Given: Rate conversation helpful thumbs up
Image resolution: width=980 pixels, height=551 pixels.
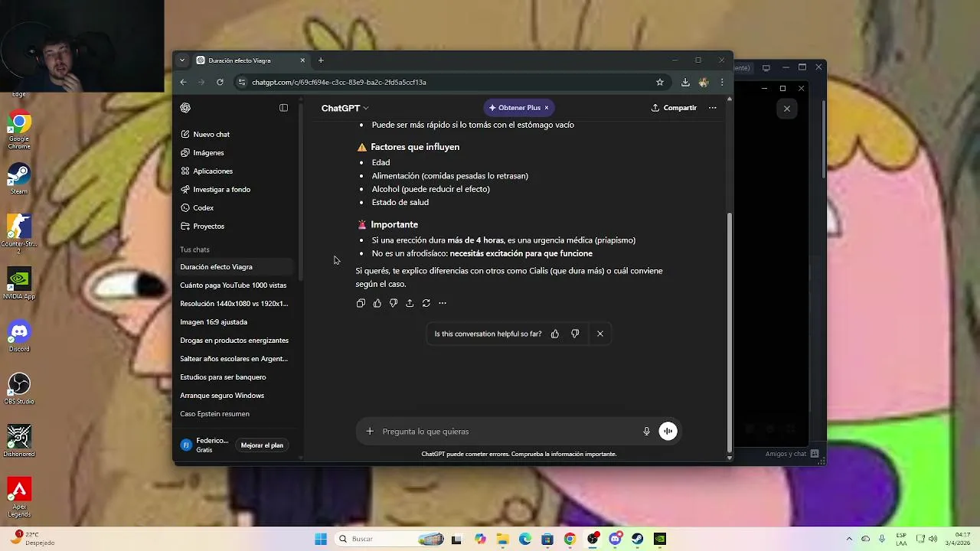Looking at the screenshot, I should pos(555,334).
